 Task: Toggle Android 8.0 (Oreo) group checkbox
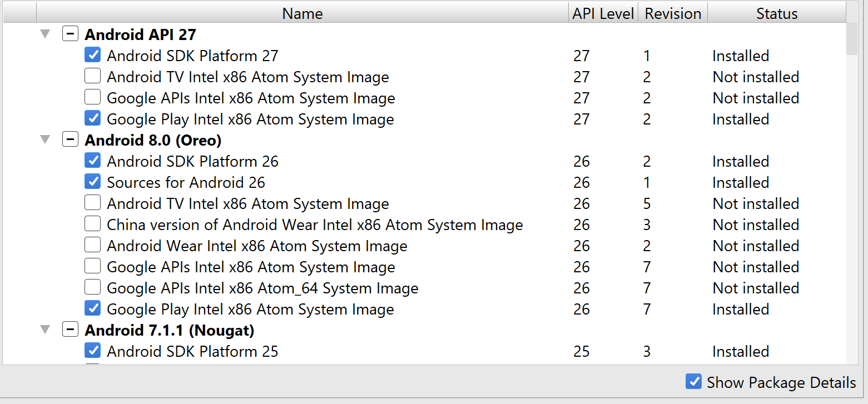70,139
